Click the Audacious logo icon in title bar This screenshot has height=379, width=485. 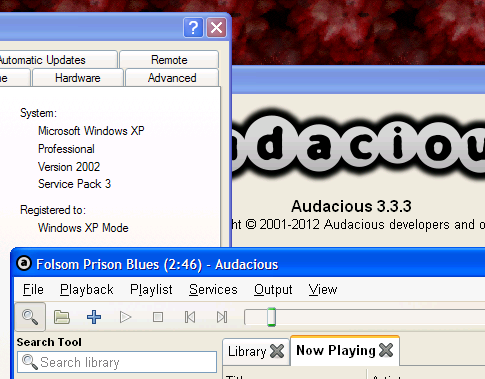pos(24,264)
